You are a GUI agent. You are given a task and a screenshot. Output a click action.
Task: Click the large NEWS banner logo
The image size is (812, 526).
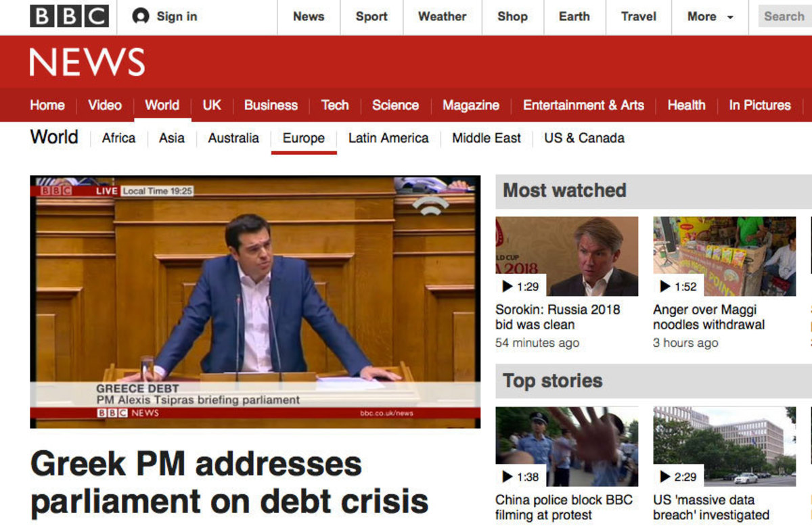87,63
